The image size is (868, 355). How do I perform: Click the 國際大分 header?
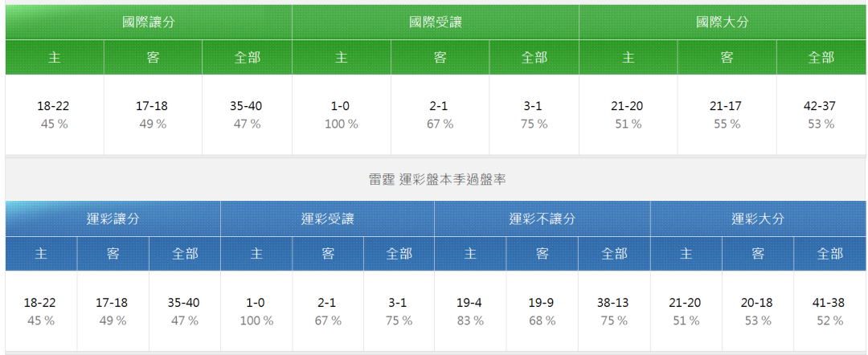(x=722, y=22)
